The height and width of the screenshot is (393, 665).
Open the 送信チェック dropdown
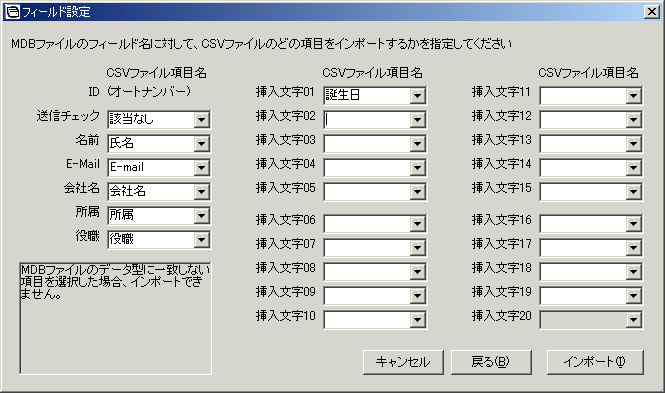(201, 120)
